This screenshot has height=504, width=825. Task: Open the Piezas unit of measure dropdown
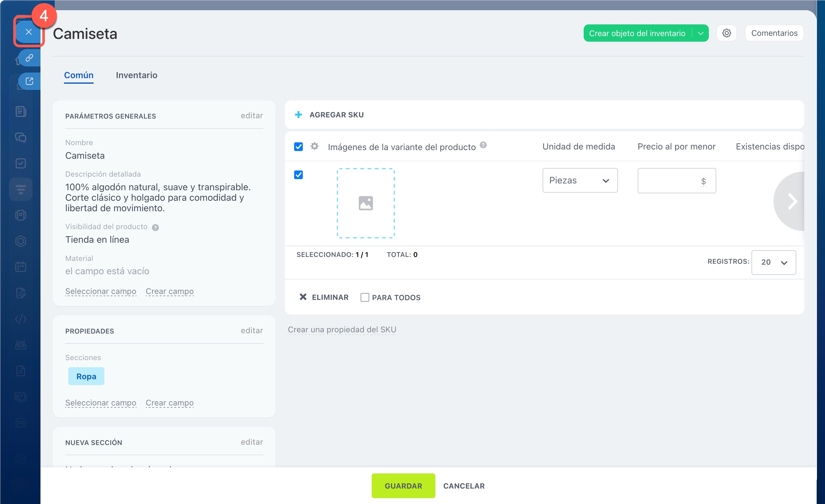(580, 180)
